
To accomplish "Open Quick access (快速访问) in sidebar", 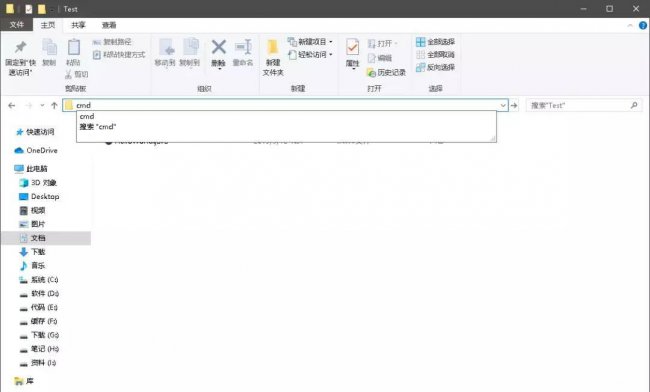I will (35, 132).
